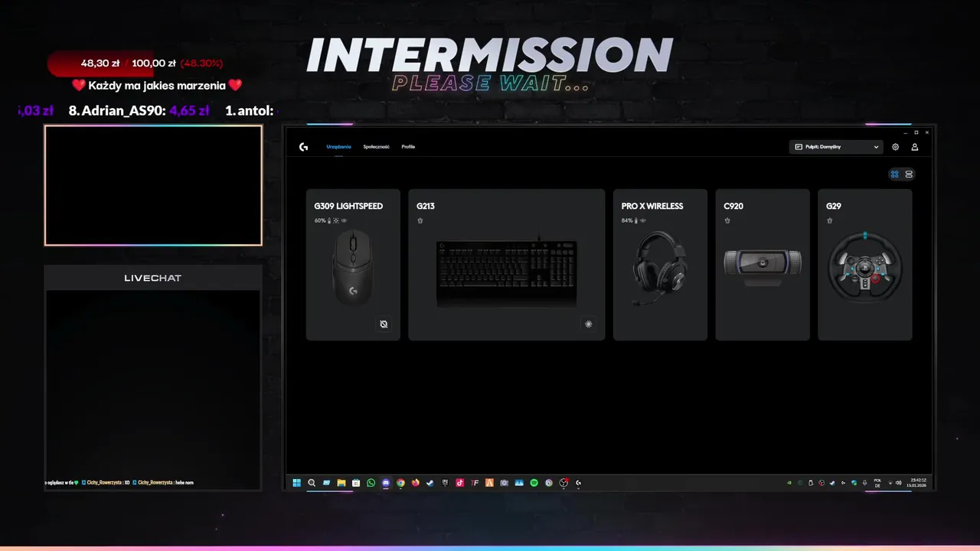Open Google Chrome from taskbar
The image size is (980, 551).
(x=400, y=483)
